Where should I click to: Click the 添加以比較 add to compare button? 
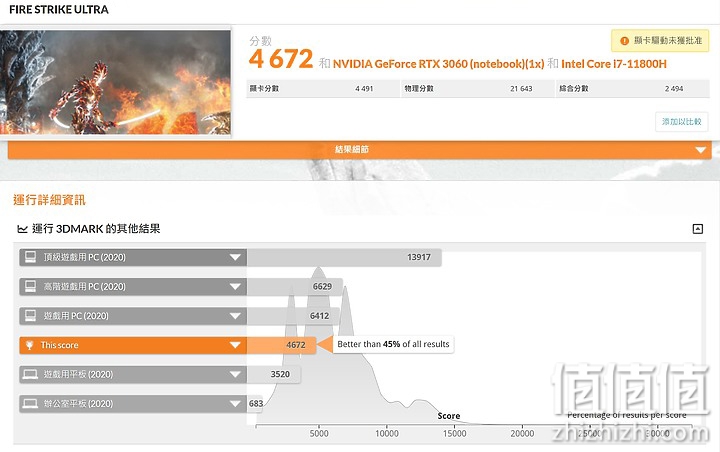tap(681, 121)
